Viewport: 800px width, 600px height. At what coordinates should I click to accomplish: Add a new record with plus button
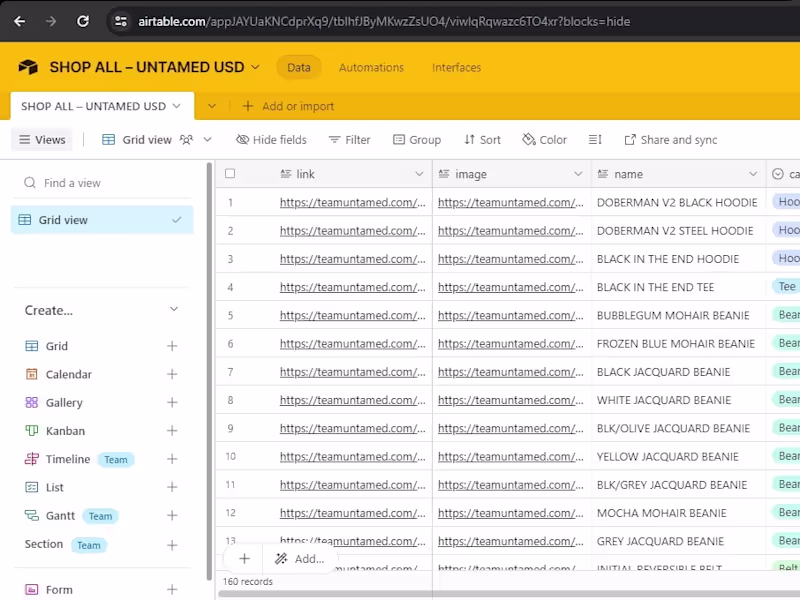tap(244, 559)
